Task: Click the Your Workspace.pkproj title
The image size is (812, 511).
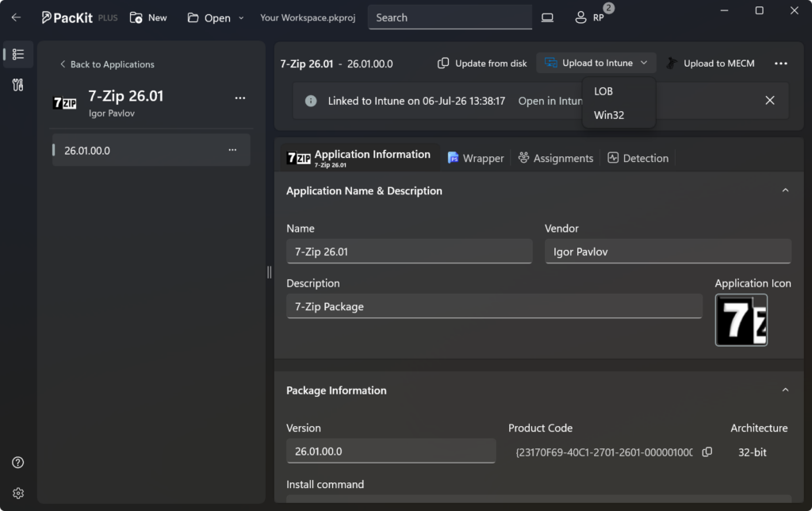Action: pyautogui.click(x=308, y=17)
